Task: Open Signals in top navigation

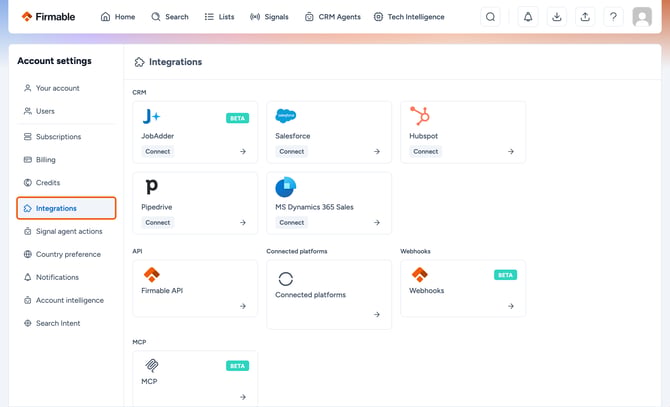Action: click(x=269, y=17)
